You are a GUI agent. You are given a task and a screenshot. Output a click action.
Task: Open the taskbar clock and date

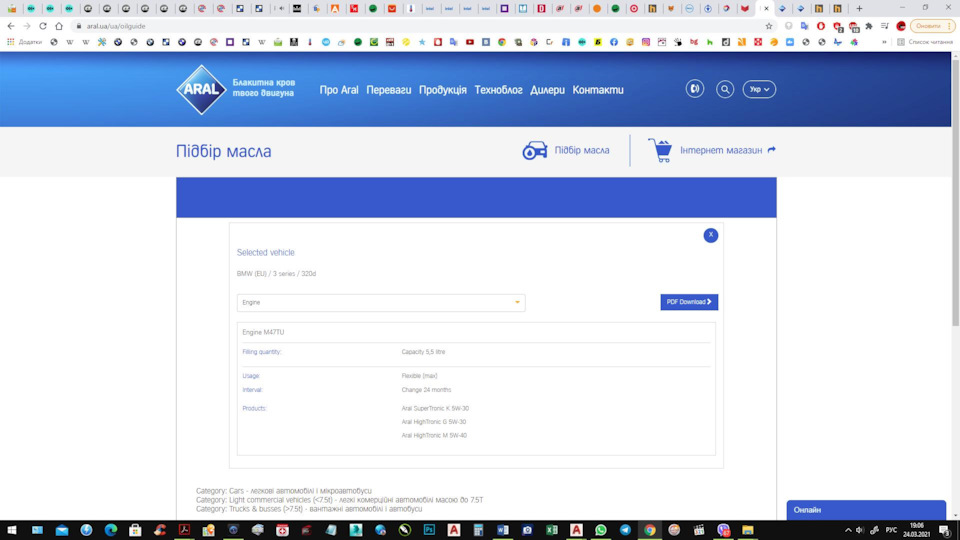pos(917,530)
